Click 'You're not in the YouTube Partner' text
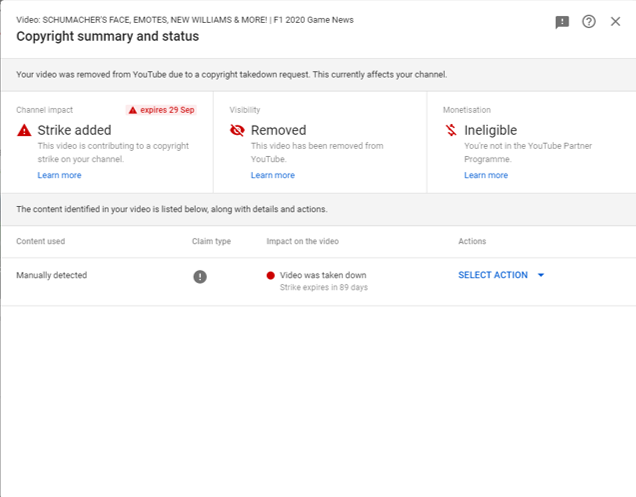636x497 pixels. tap(528, 146)
